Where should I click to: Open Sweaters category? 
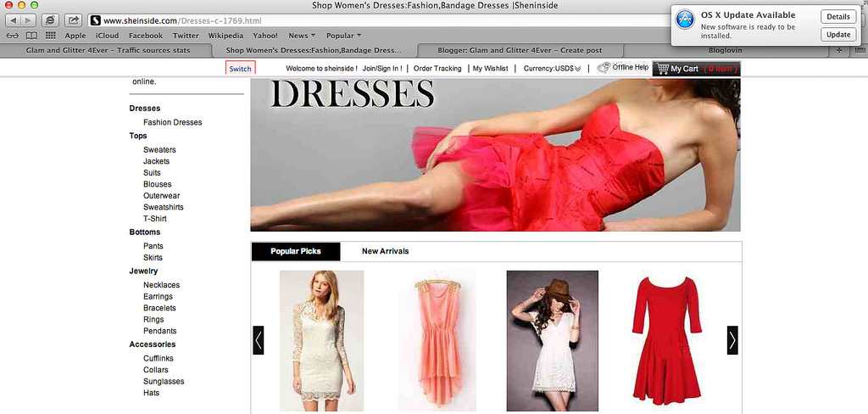[159, 149]
